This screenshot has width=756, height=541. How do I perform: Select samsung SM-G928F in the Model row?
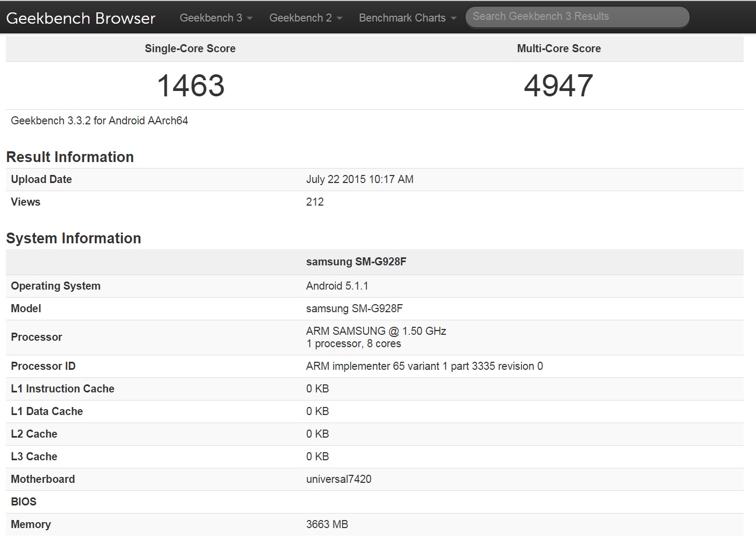click(354, 308)
